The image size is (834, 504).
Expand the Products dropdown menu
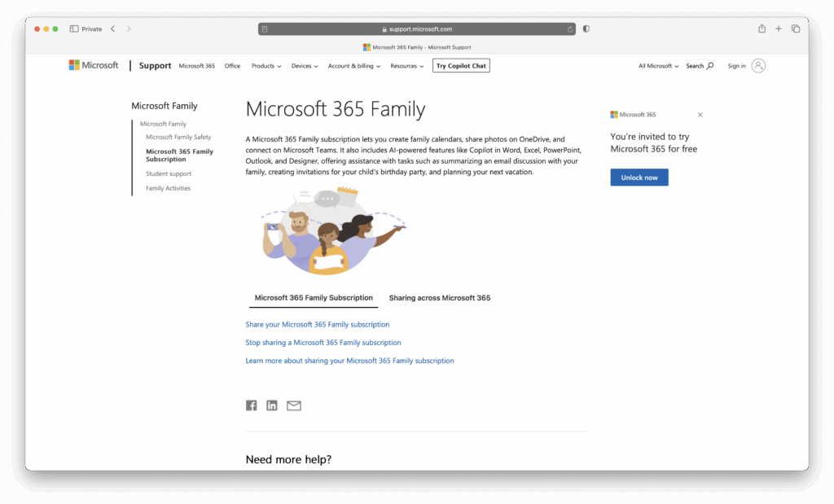coord(266,66)
